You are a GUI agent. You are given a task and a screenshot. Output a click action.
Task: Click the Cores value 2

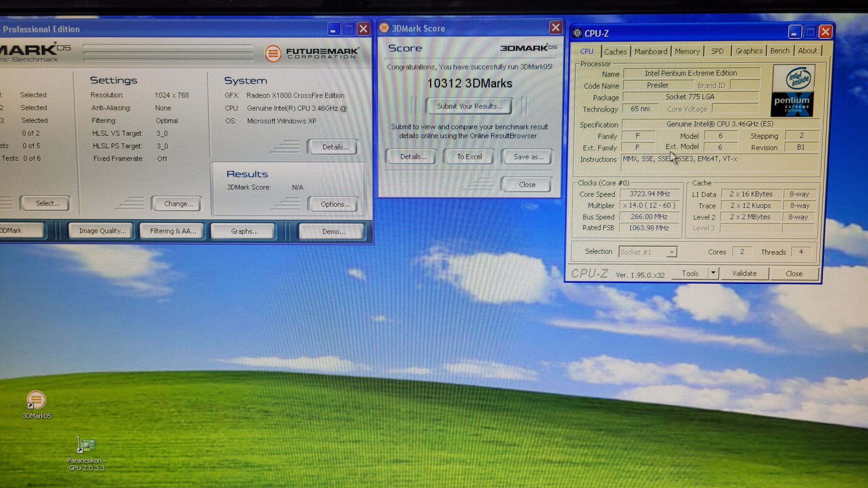pyautogui.click(x=742, y=251)
